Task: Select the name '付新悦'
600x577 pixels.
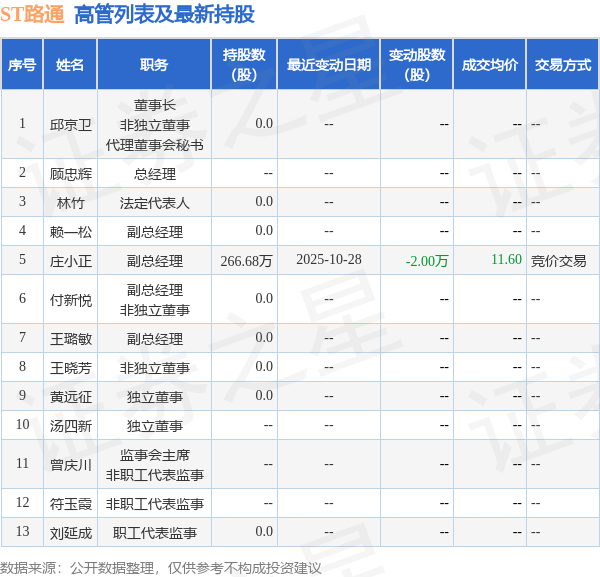Action: (71, 300)
